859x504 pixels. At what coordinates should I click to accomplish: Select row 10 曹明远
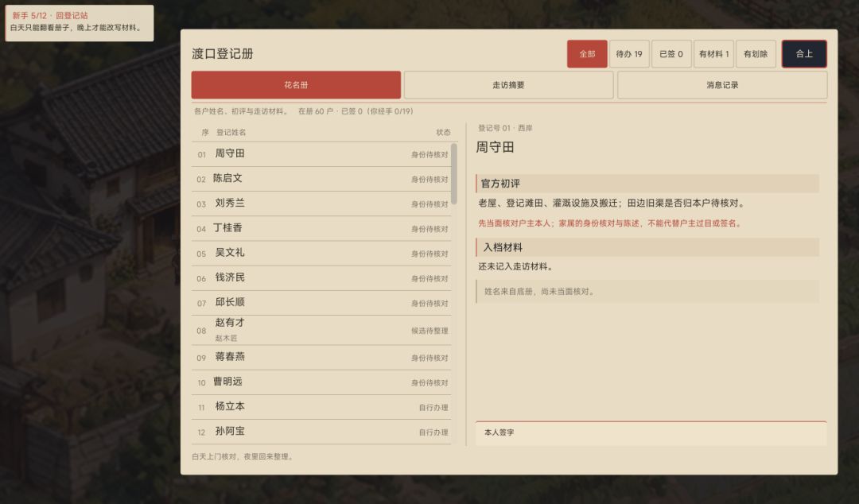321,382
